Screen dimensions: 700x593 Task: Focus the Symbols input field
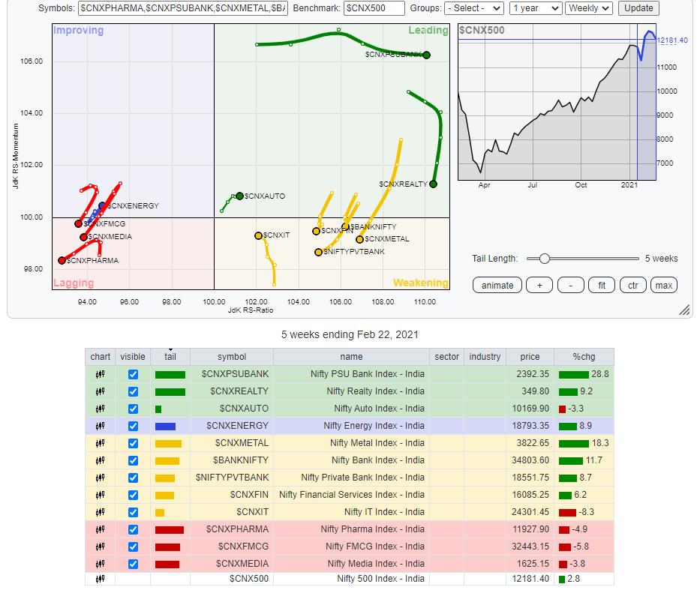[182, 8]
